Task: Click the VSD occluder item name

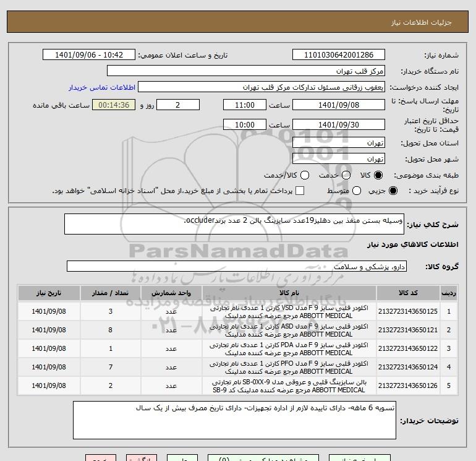Action: tap(289, 312)
